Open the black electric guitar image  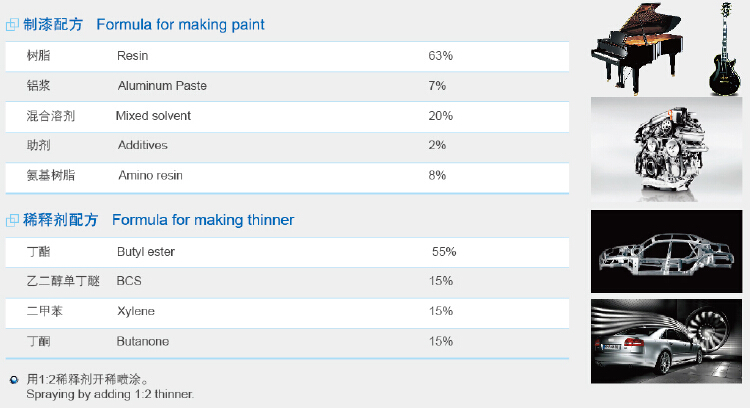coord(728,50)
